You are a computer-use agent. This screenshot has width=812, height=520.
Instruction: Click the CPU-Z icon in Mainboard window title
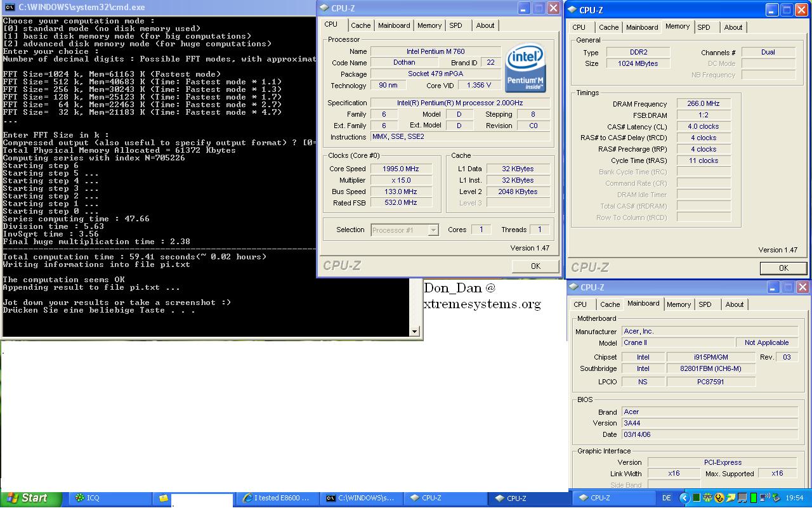point(573,287)
